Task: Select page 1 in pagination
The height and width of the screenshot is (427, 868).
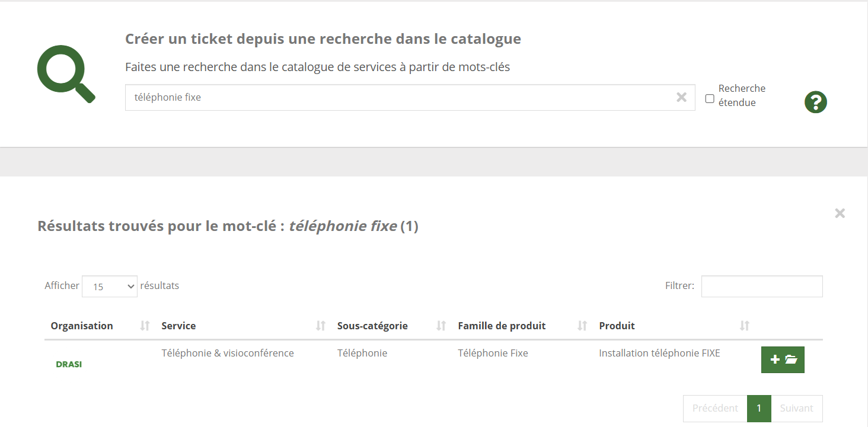Action: tap(759, 408)
